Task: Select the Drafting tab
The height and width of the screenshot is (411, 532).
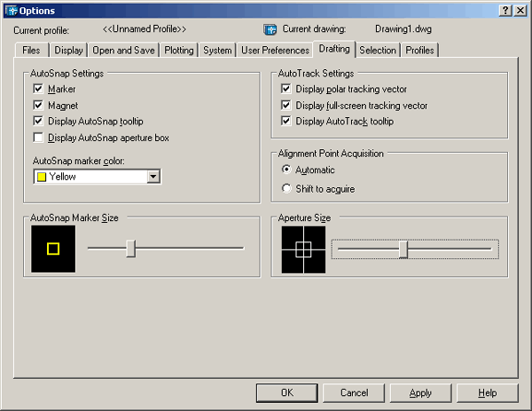Action: point(334,49)
